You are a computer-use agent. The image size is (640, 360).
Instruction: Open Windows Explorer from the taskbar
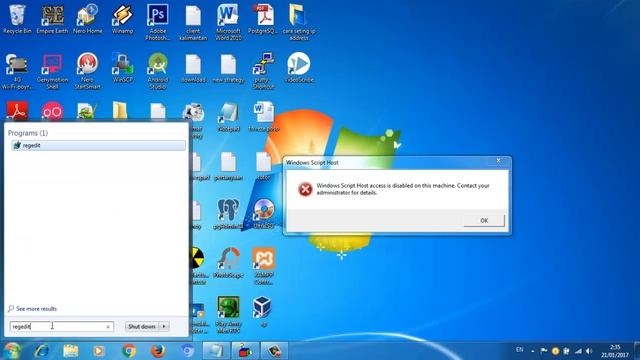[71, 351]
